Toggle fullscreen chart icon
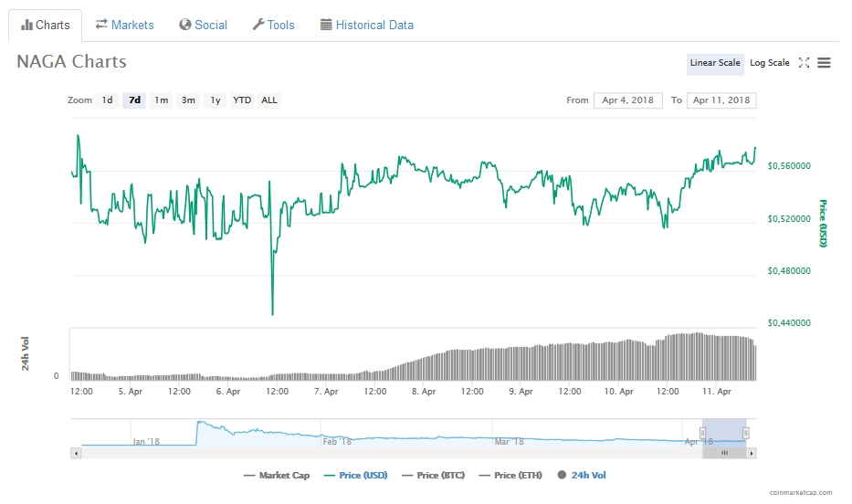This screenshot has height=504, width=852. [x=805, y=63]
